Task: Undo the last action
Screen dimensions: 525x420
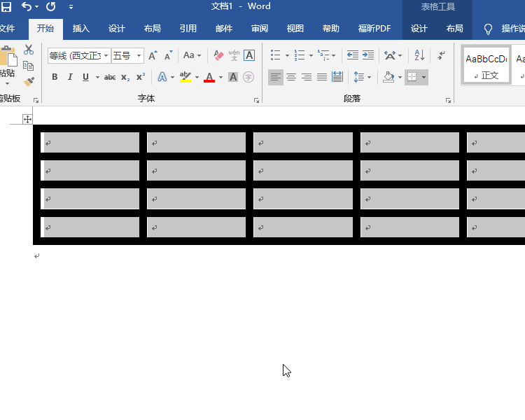Action: 26,6
